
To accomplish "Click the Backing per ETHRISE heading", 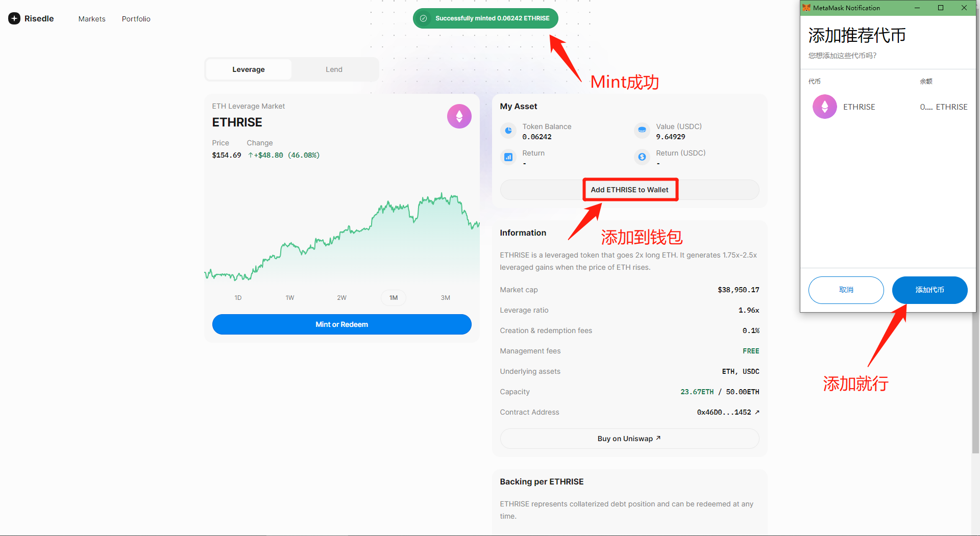I will click(x=542, y=481).
